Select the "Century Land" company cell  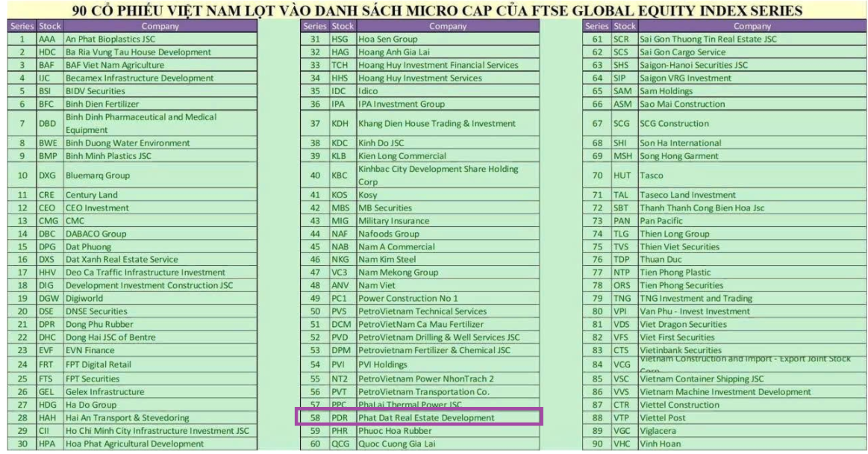pyautogui.click(x=160, y=195)
